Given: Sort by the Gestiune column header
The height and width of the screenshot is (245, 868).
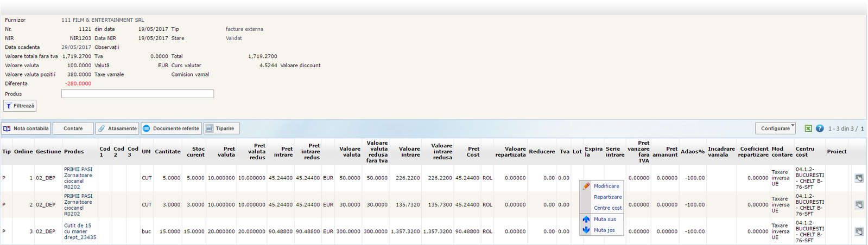Looking at the screenshot, I should coord(48,152).
